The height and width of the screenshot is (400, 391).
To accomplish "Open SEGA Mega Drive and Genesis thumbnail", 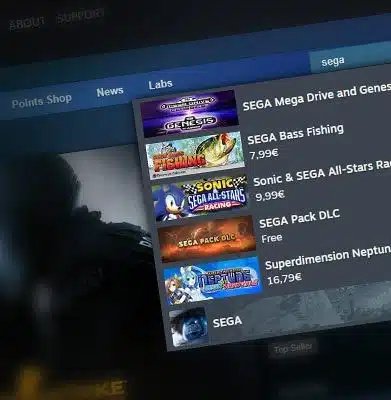I will point(189,113).
